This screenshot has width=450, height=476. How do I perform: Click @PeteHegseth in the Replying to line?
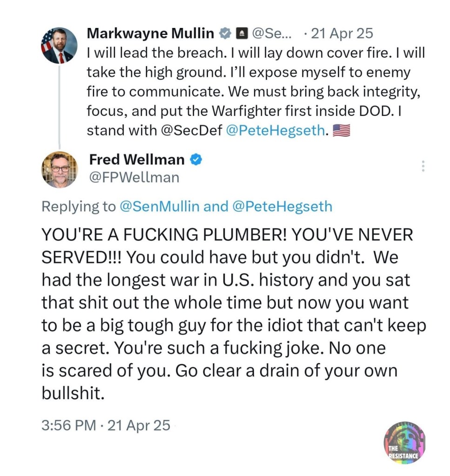(x=281, y=206)
